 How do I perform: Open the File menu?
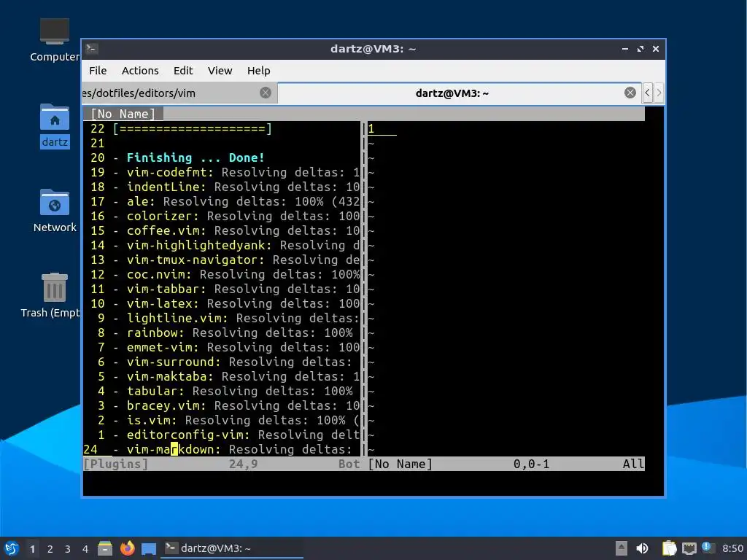click(98, 71)
